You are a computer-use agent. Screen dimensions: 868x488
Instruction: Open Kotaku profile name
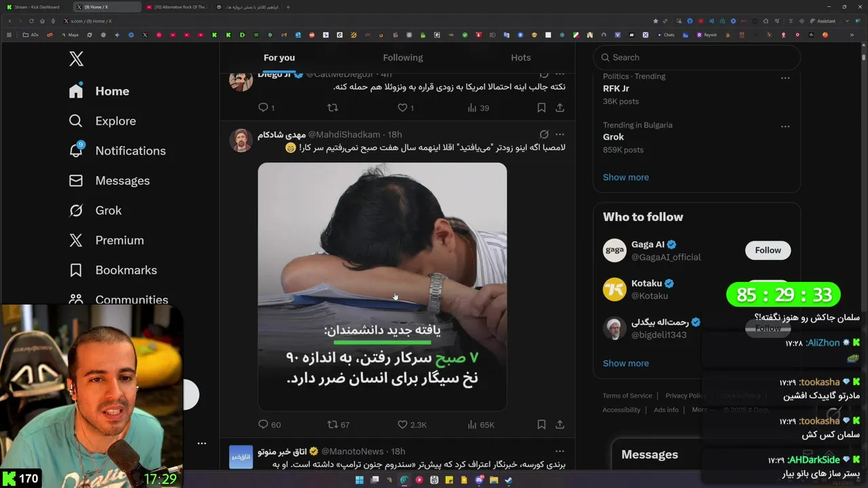[x=646, y=283]
